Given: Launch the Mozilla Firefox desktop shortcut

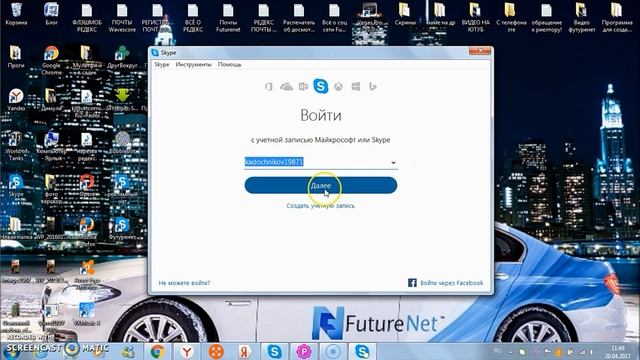Looking at the screenshot, I should pos(87,232).
